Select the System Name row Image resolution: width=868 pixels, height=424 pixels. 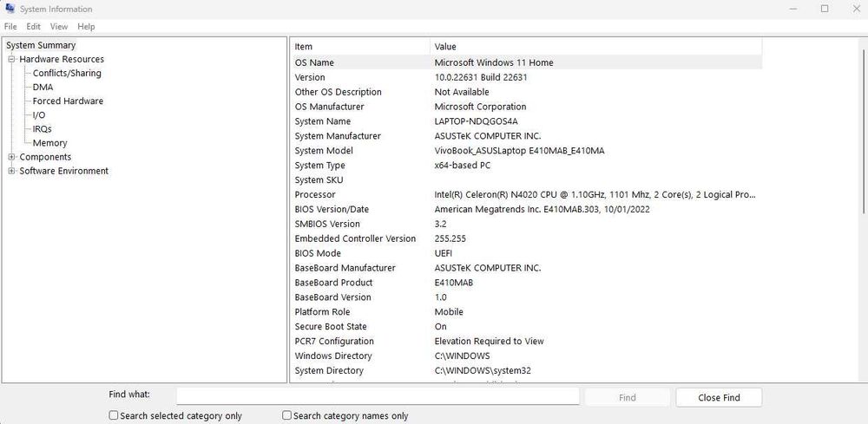point(527,121)
